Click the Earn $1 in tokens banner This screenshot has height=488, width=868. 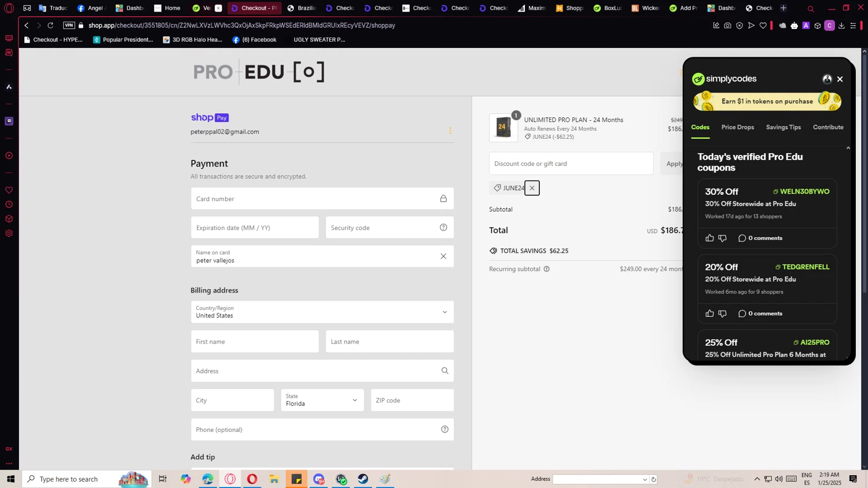tap(767, 101)
